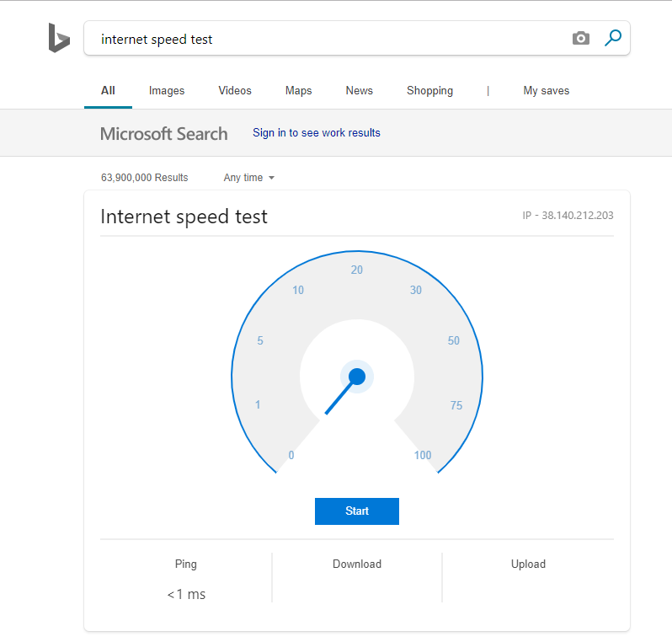Click the speedometer needle center dot
The image size is (672, 642).
click(357, 377)
